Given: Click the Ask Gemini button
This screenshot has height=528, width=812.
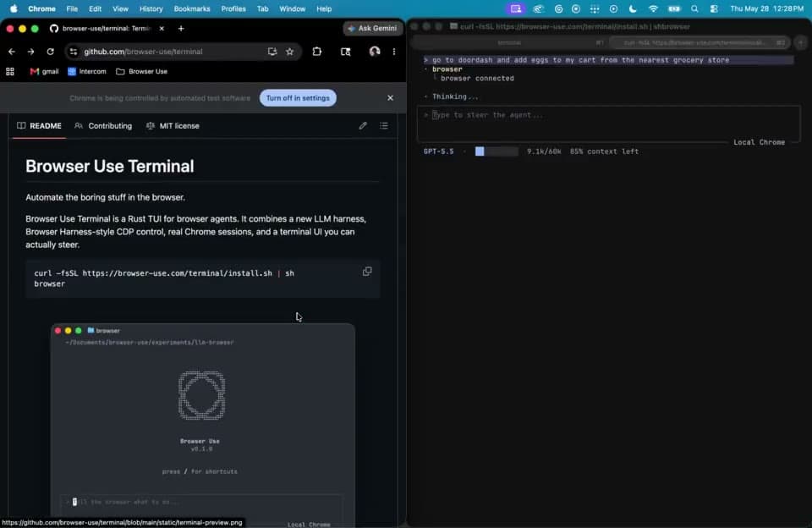Looking at the screenshot, I should 373,29.
